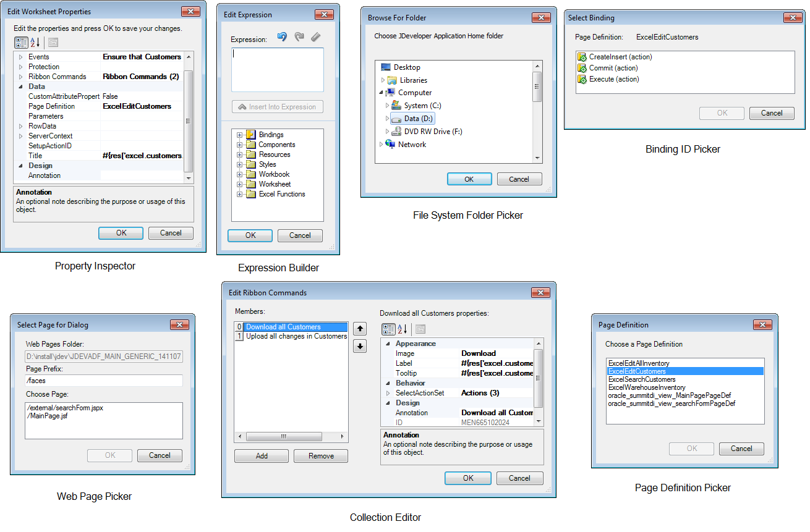Viewport: 810px width, 532px height.
Task: Expand the Ribbon Commands property row
Action: (20, 77)
